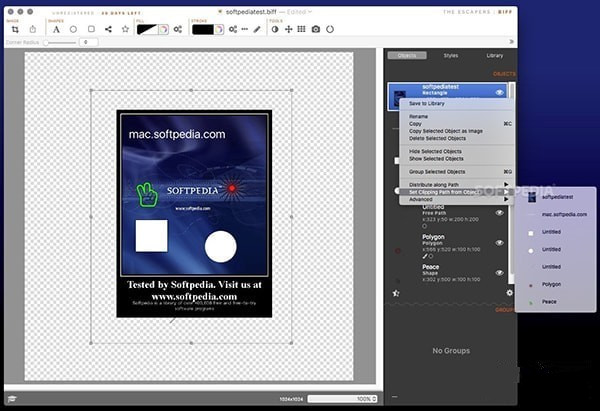Click the stroke pencil icon
This screenshot has width=600, height=411.
click(x=257, y=29)
